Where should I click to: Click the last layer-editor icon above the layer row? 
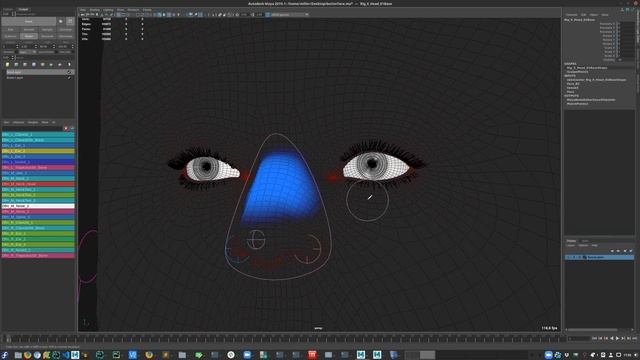coord(631,251)
